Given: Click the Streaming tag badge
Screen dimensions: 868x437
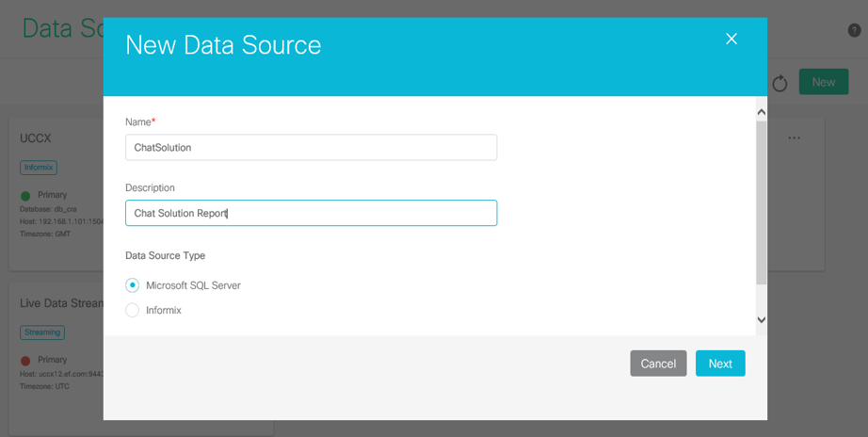Looking at the screenshot, I should [x=42, y=332].
